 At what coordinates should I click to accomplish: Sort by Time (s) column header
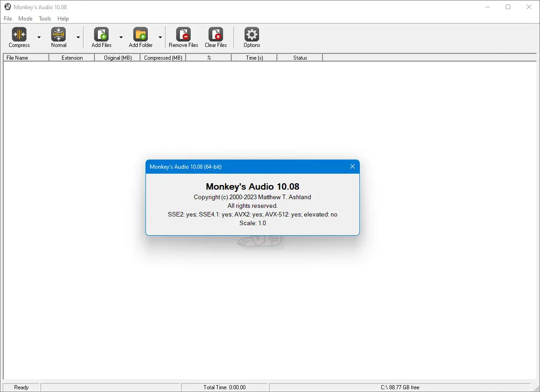tap(254, 58)
